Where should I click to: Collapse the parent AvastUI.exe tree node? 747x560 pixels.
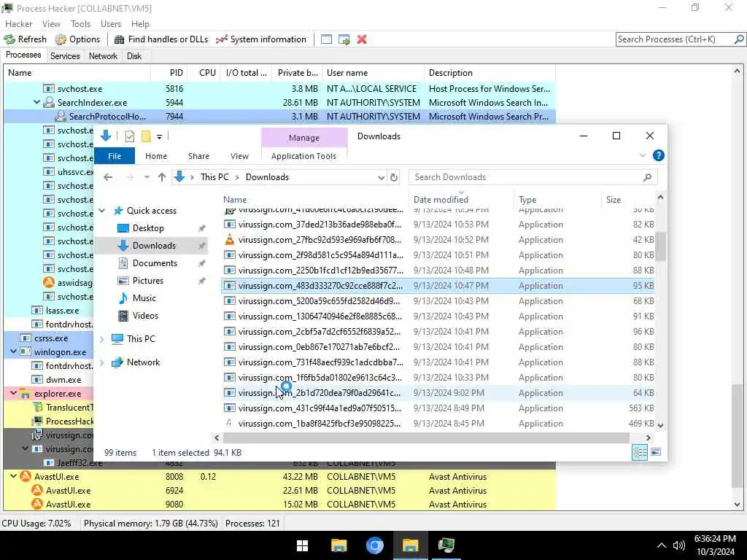[x=13, y=476]
